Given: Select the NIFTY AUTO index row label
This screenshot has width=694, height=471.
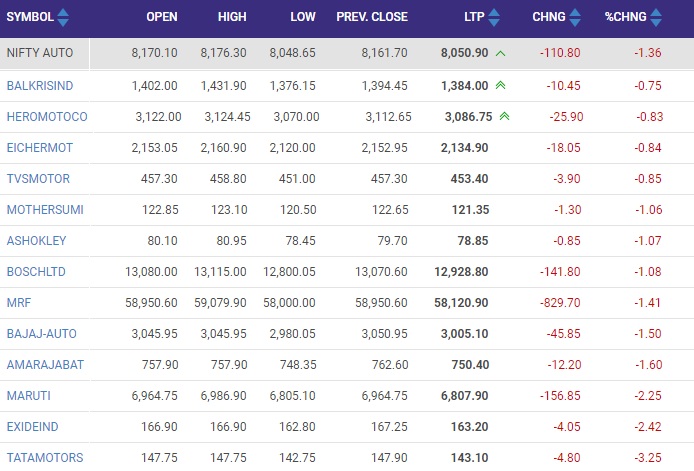Looking at the screenshot, I should coord(40,53).
